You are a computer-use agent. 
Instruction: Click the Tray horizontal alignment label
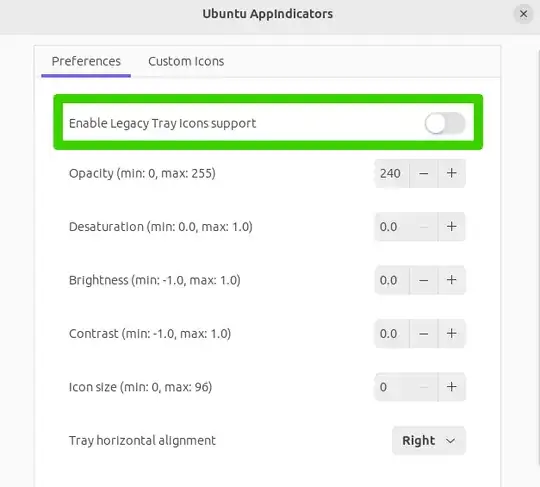coord(142,441)
